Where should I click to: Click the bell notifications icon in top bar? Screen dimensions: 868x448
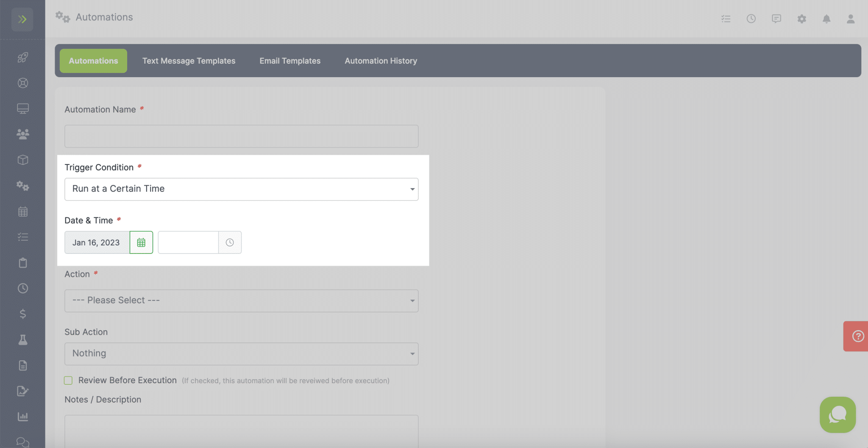click(826, 19)
